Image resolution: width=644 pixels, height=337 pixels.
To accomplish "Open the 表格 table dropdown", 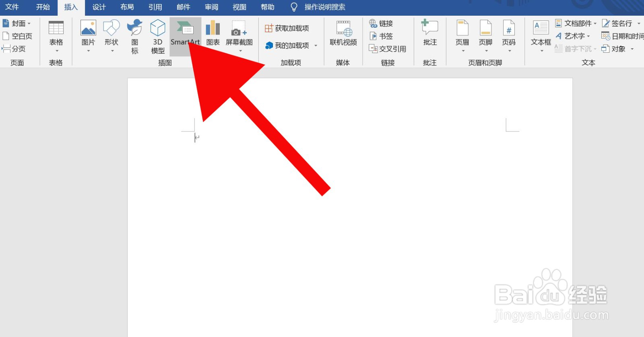I will pyautogui.click(x=56, y=37).
